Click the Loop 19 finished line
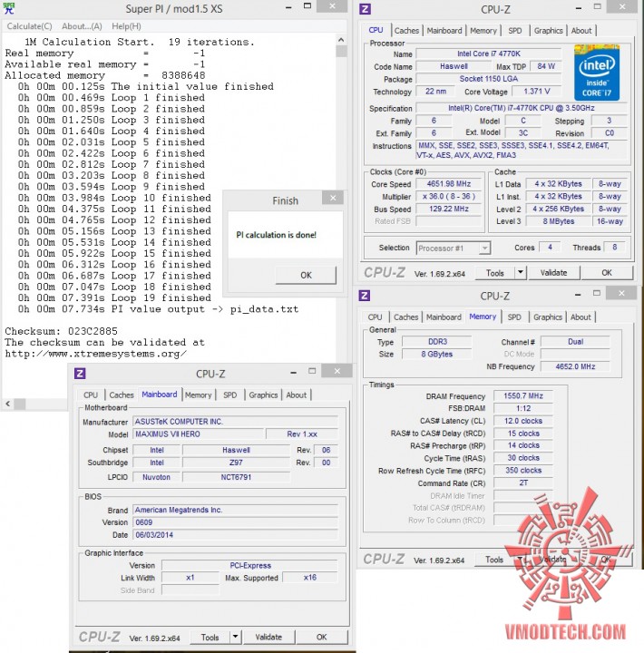The image size is (644, 653). click(114, 297)
